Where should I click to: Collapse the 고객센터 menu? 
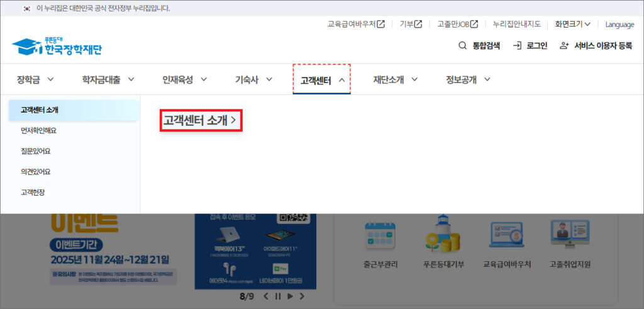pos(321,80)
